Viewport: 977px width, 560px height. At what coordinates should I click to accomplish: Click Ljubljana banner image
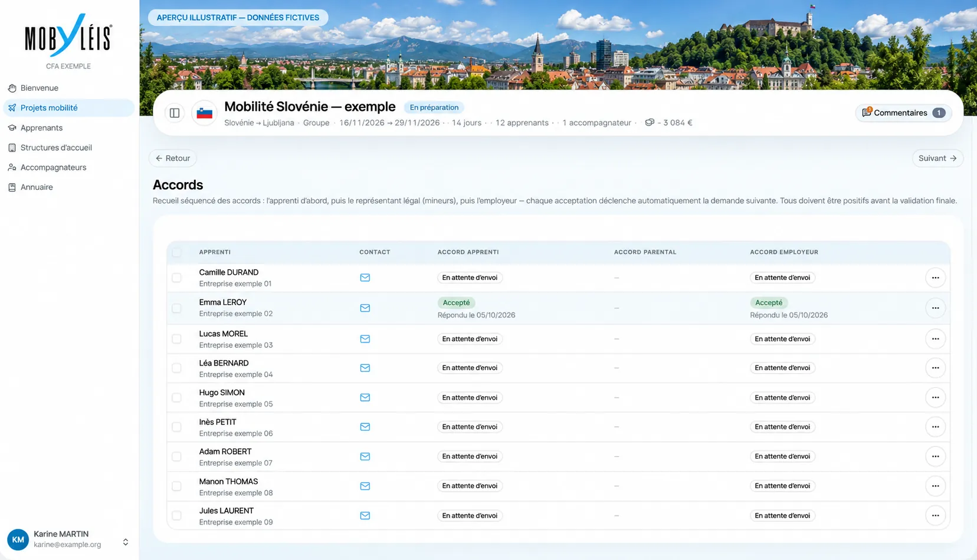[558, 45]
